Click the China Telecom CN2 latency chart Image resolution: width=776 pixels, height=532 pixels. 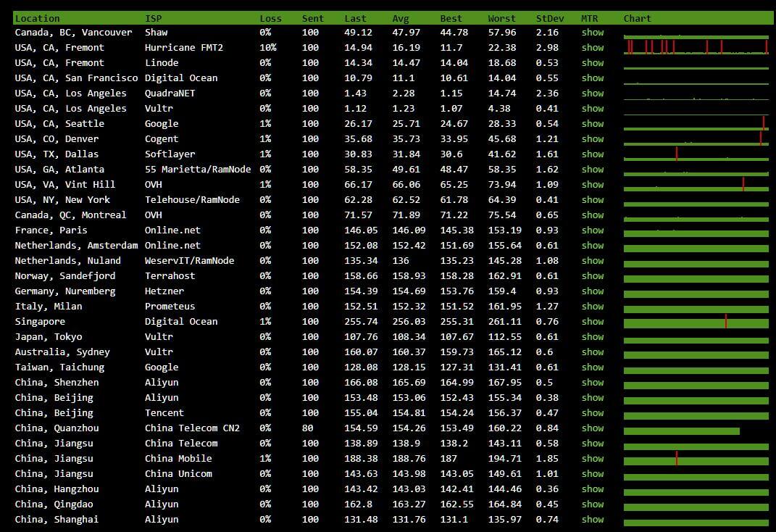pyautogui.click(x=682, y=431)
